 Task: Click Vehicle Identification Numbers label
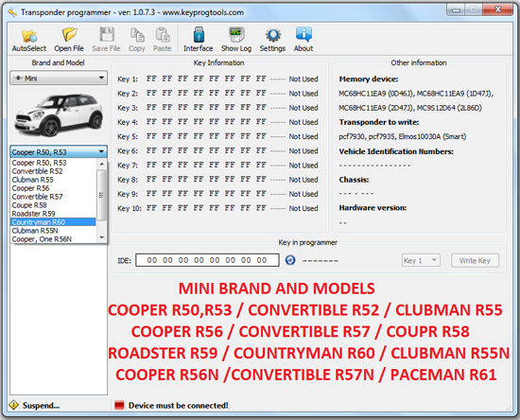tap(396, 151)
